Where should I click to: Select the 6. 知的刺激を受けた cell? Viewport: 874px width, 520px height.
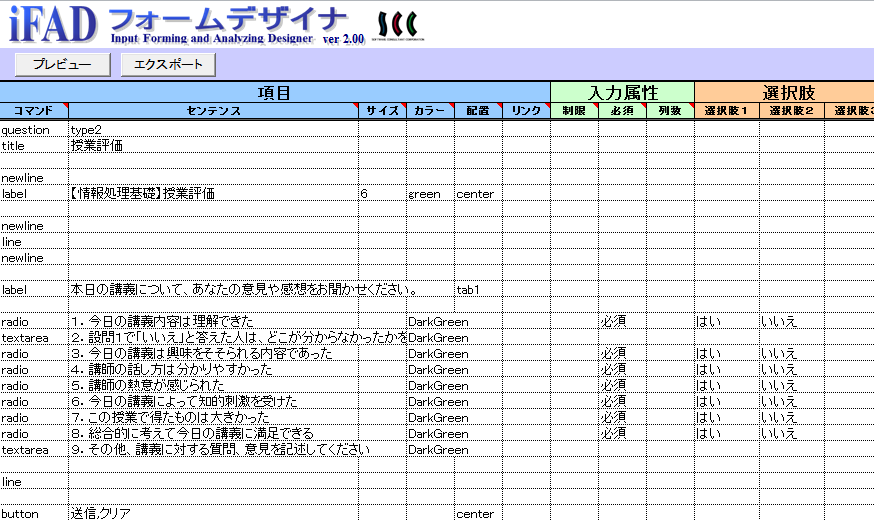(213, 402)
